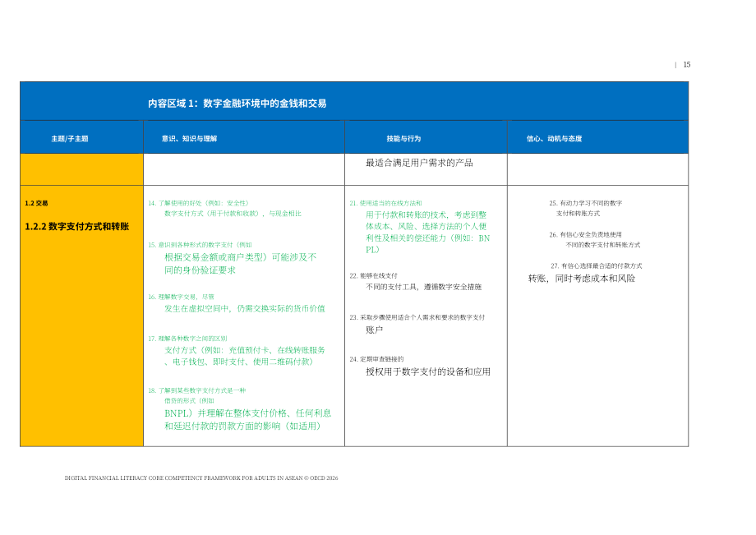Click "和延迟付款的罚款方面的影响（如适用）"
Screen dimensions: 756x535
[x=242, y=427]
